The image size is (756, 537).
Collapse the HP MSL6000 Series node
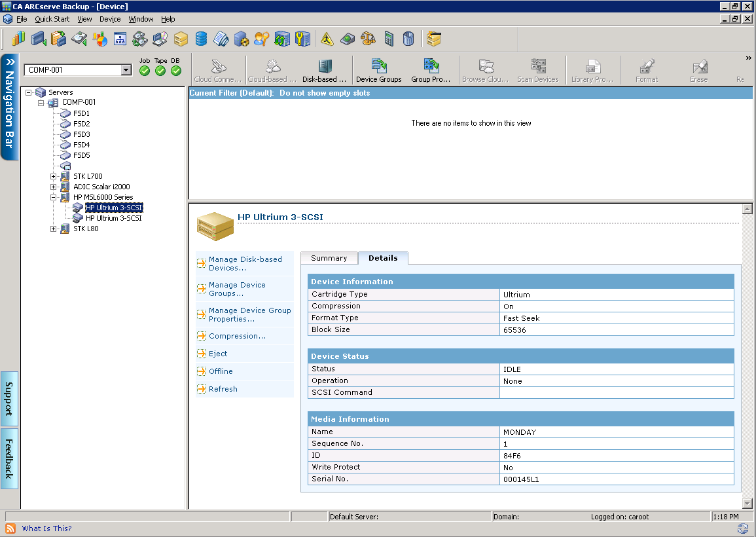pos(54,197)
